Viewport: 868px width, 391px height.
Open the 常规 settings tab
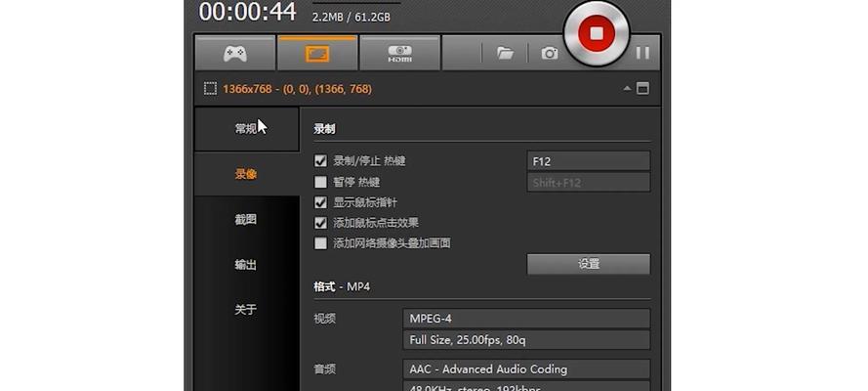(x=246, y=129)
